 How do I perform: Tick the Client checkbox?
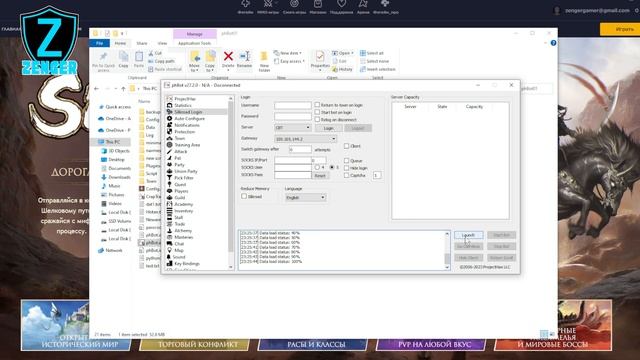click(347, 146)
